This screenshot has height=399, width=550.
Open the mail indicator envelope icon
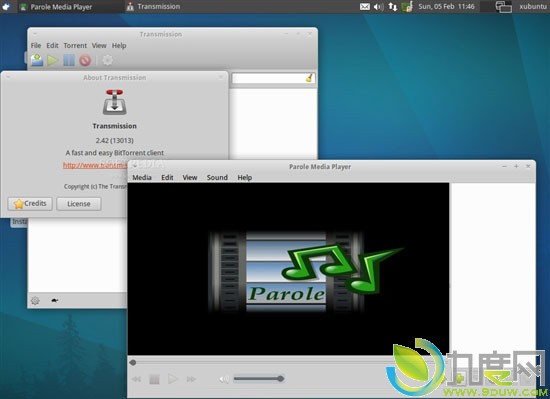coord(365,7)
